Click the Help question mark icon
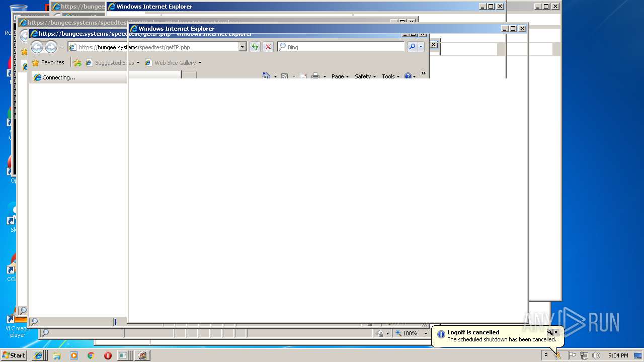Viewport: 644px width, 362px height. [x=408, y=76]
